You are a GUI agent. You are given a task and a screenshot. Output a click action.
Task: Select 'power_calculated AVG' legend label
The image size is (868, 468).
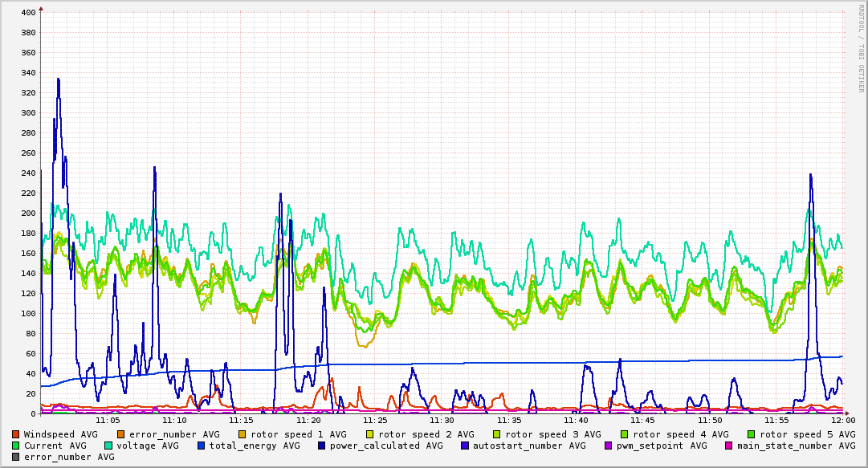tap(386, 446)
